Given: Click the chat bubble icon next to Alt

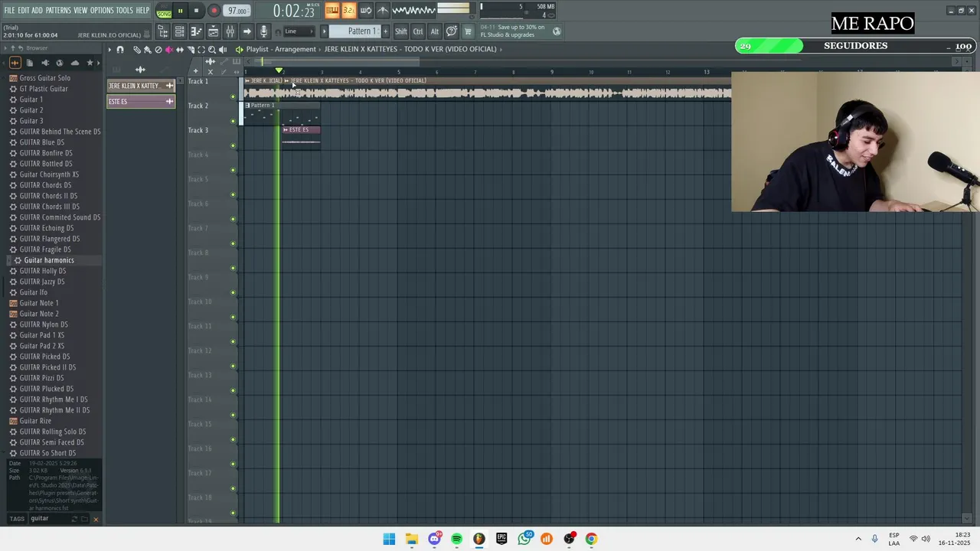Looking at the screenshot, I should tap(452, 31).
